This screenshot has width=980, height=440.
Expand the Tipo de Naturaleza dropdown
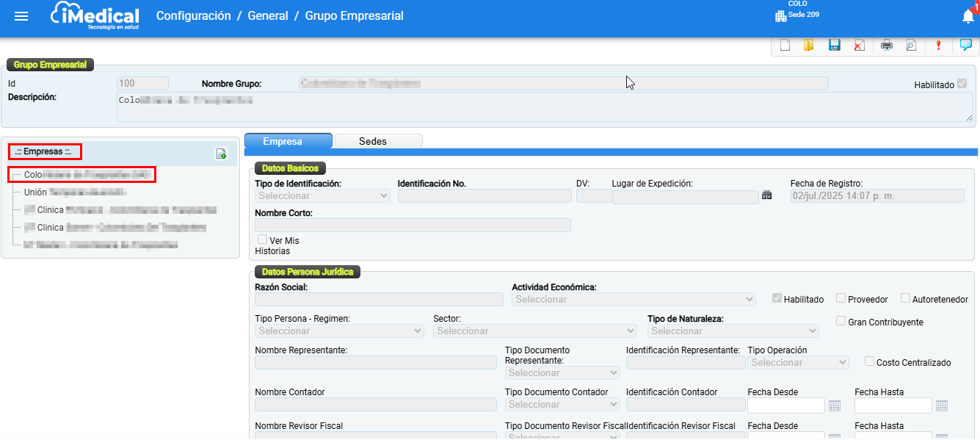[733, 331]
